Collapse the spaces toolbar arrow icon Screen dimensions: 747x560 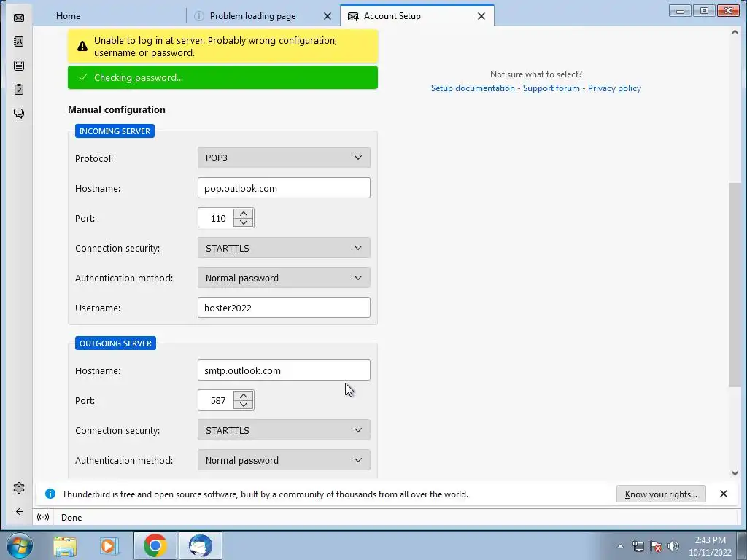pyautogui.click(x=18, y=511)
